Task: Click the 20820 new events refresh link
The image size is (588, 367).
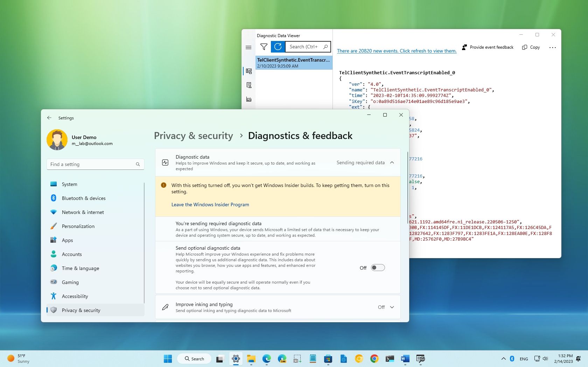Action: coord(397,51)
